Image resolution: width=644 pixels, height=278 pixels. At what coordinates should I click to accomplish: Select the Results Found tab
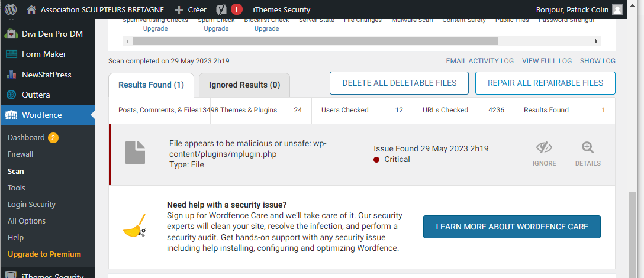[151, 85]
